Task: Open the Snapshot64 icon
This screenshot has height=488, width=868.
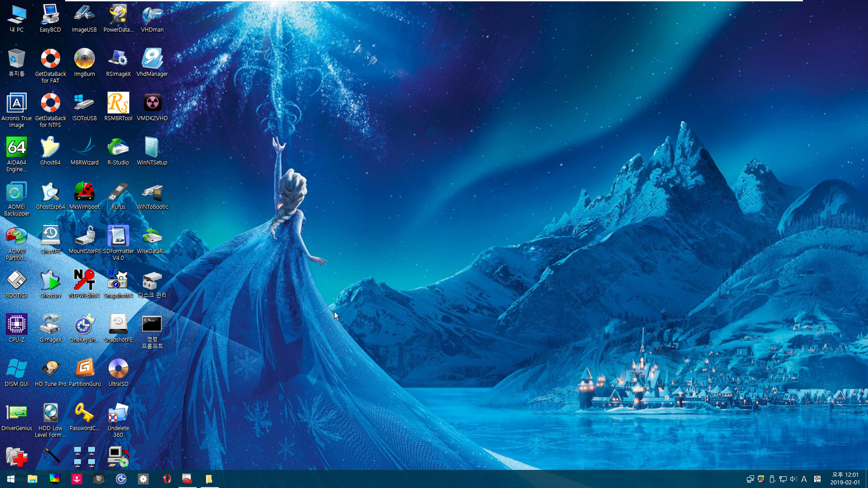Action: point(118,284)
